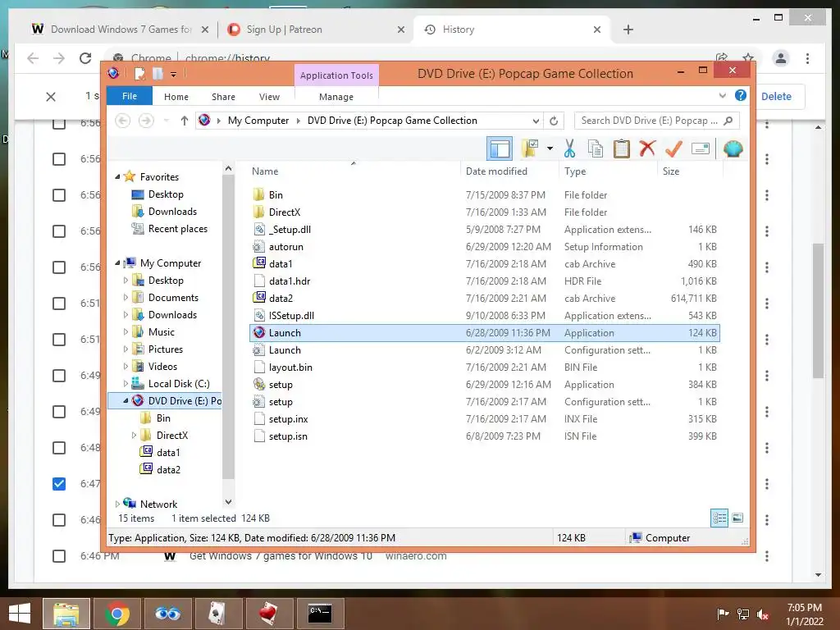The image size is (840, 630).
Task: Sort files by the Size column
Action: tap(671, 171)
